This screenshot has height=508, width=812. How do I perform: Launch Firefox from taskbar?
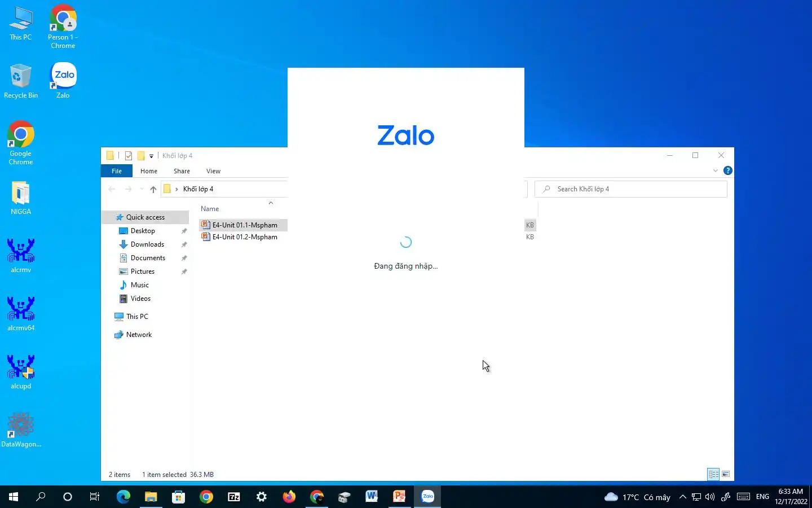289,497
